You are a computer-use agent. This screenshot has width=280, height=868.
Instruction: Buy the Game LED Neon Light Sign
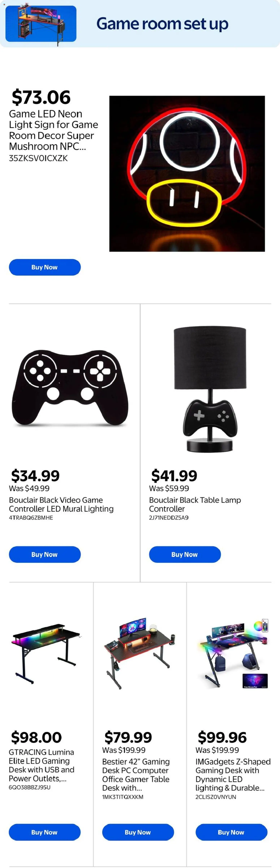[45, 267]
